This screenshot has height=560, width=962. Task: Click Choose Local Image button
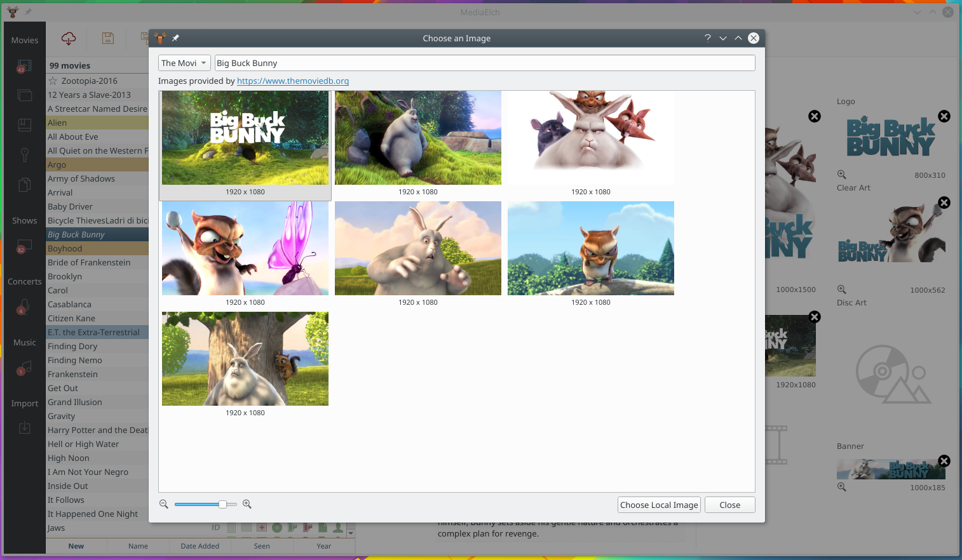coord(659,505)
